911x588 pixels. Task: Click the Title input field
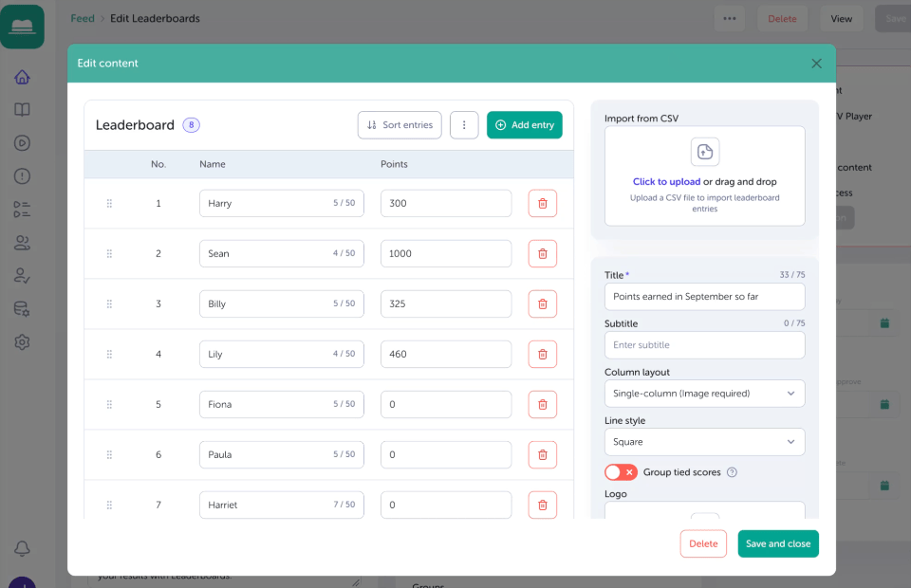tap(705, 297)
